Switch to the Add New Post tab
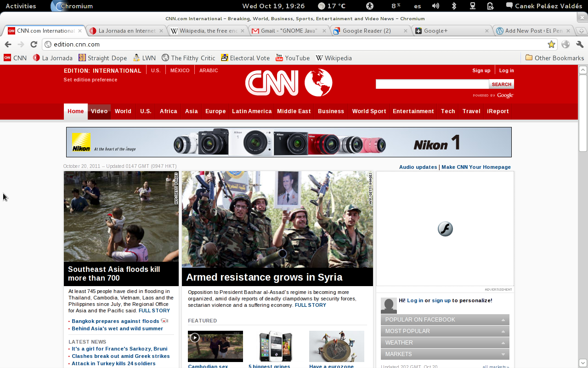 [x=534, y=31]
